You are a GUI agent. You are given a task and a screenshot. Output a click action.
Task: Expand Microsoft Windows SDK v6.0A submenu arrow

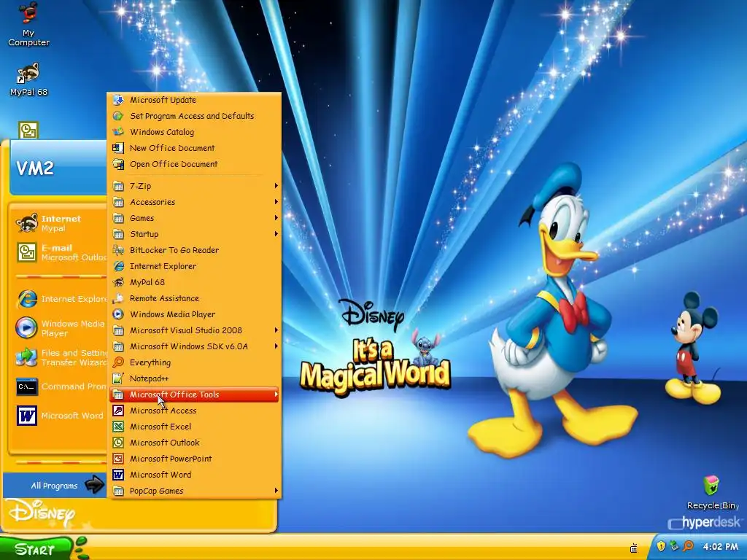(276, 346)
